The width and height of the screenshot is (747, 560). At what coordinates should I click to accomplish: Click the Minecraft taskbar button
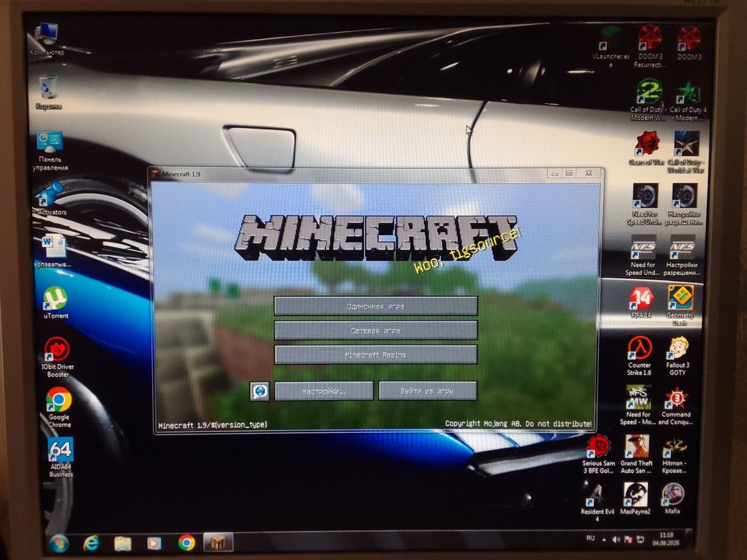pos(219,542)
